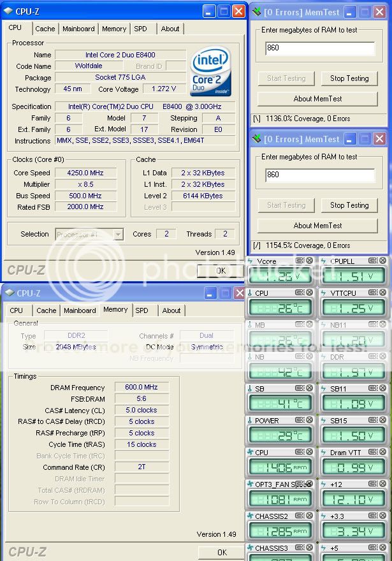Viewport: 392px width, 561px height.
Task: Close the SB temperature gadget showing 41°C
Action: tap(309, 388)
